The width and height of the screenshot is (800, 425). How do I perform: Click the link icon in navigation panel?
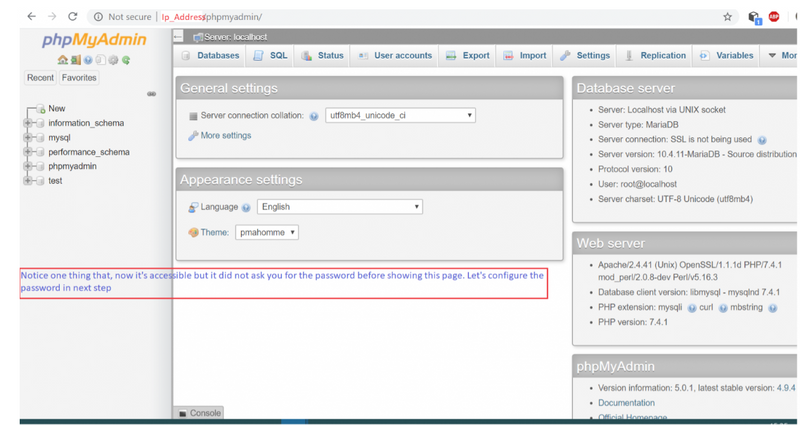point(152,94)
